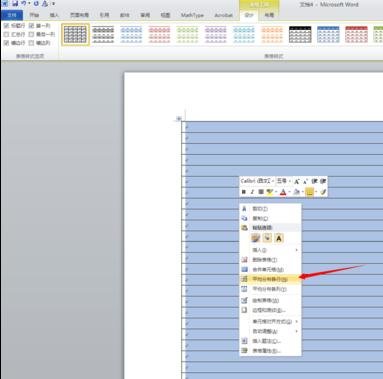Enable the 最后一列 (Last Column) checkbox
This screenshot has width=383, height=379.
pos(31,34)
